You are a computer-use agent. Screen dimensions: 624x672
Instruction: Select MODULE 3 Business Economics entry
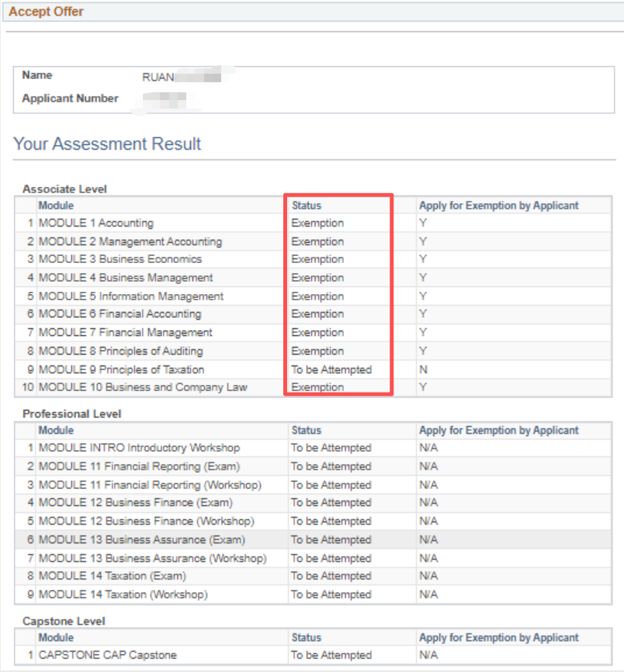coord(120,259)
